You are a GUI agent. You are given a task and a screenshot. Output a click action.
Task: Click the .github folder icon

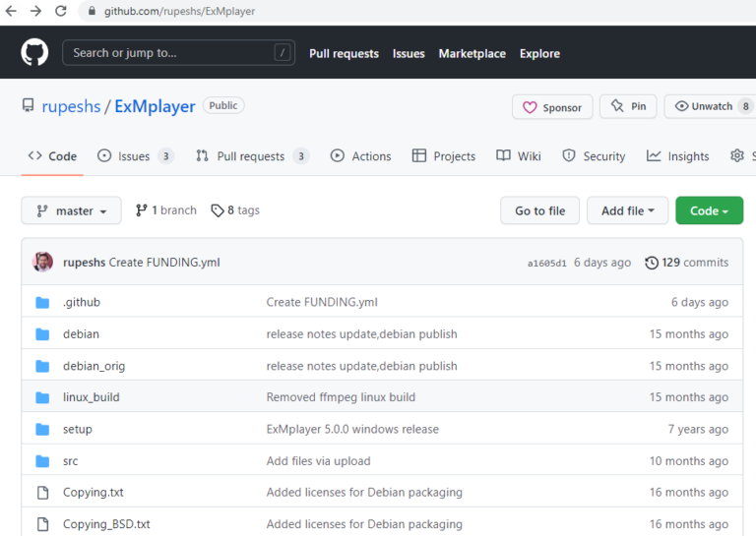42,302
